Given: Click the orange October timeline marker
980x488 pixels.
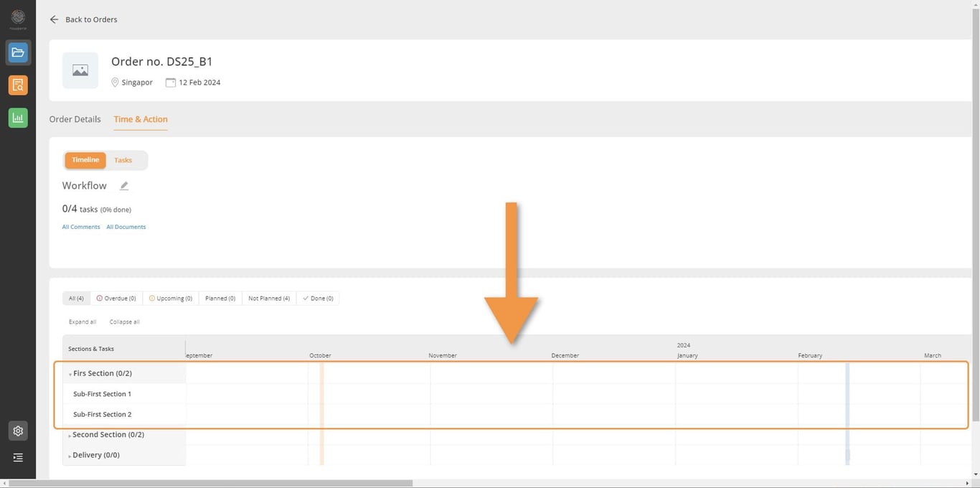Looking at the screenshot, I should point(322,413).
